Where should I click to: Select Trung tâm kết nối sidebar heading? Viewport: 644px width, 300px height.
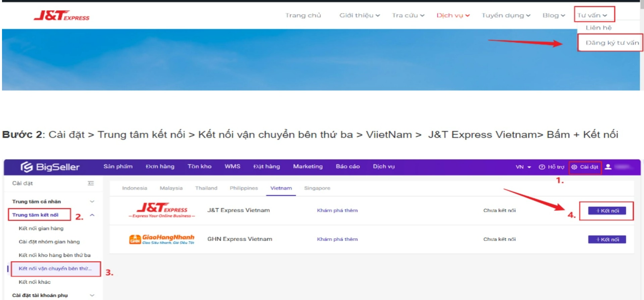pos(35,215)
